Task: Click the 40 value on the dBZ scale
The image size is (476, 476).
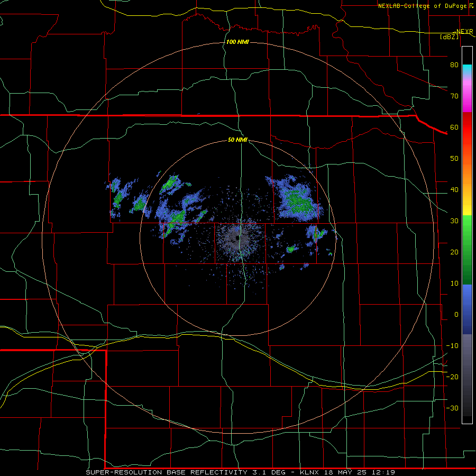Action: (x=454, y=190)
